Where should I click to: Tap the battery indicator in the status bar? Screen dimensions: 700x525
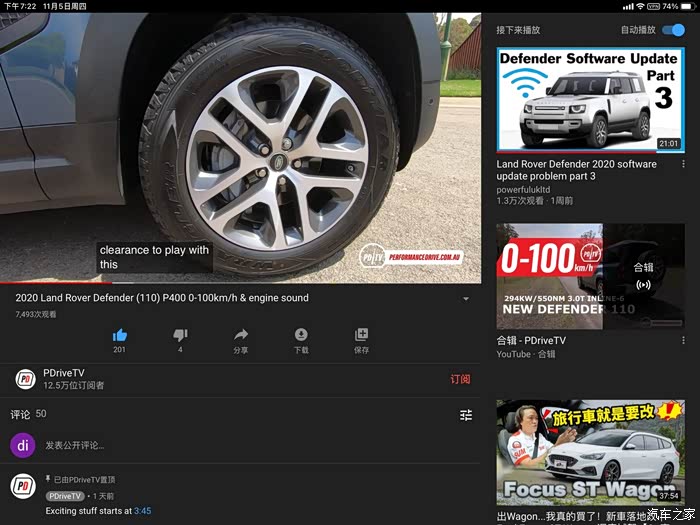click(688, 6)
